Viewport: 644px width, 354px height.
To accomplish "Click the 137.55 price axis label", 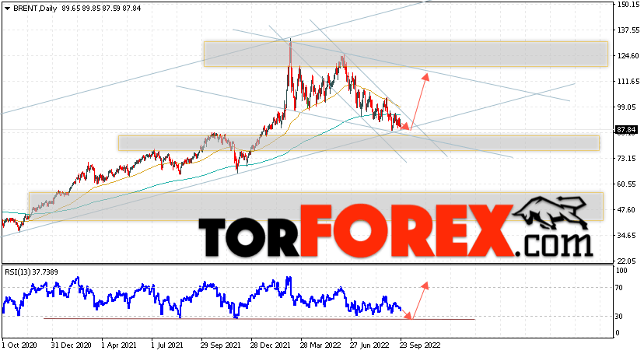I will tap(628, 30).
